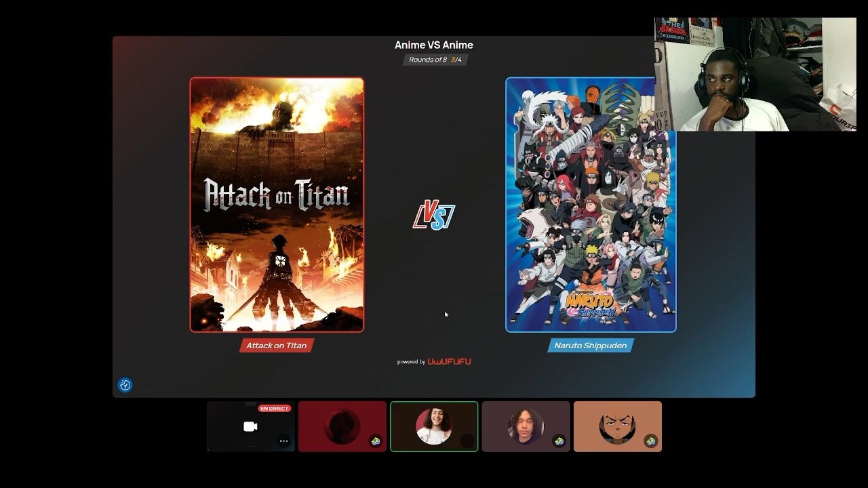868x488 pixels.
Task: Click the 'Rounds of 8' progress indicator
Action: point(435,60)
